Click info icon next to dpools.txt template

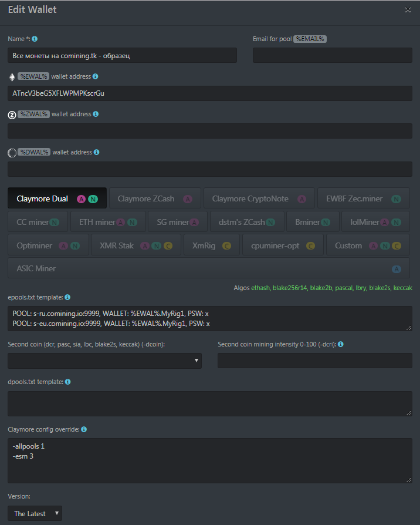[68, 382]
